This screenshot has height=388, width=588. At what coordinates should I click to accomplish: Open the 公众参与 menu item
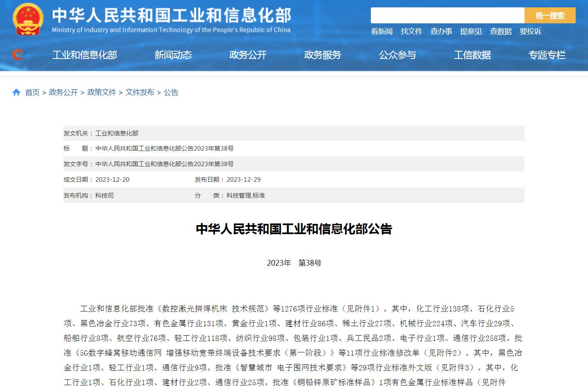tap(397, 55)
